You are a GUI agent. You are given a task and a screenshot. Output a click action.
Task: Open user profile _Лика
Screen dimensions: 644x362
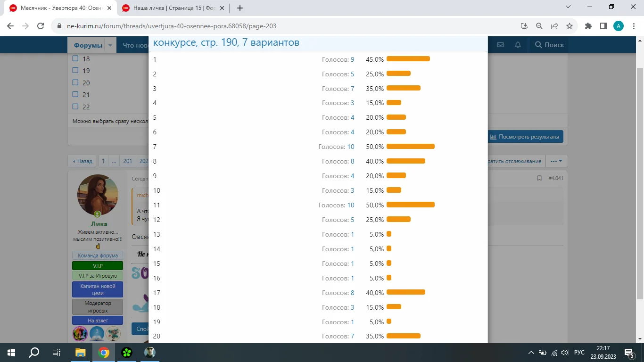click(x=98, y=224)
